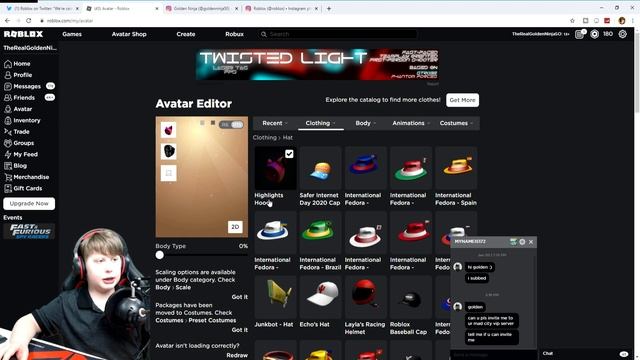Go back in the browser
This screenshot has width=640, height=360.
7,20
